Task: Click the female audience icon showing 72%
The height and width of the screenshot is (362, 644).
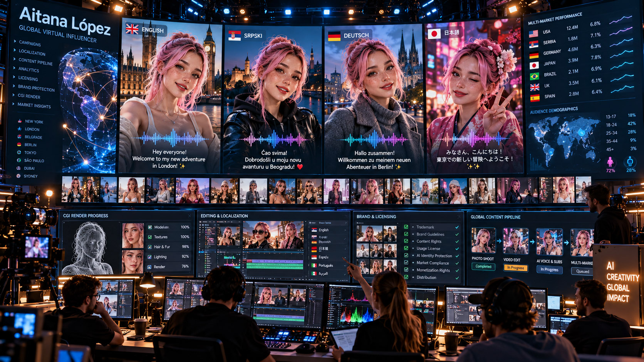Action: click(610, 162)
